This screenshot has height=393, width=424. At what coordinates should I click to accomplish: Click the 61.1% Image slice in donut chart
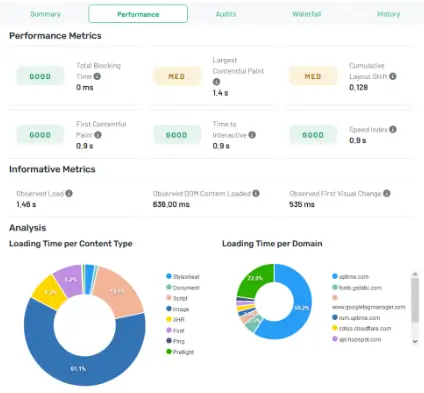coord(78,368)
